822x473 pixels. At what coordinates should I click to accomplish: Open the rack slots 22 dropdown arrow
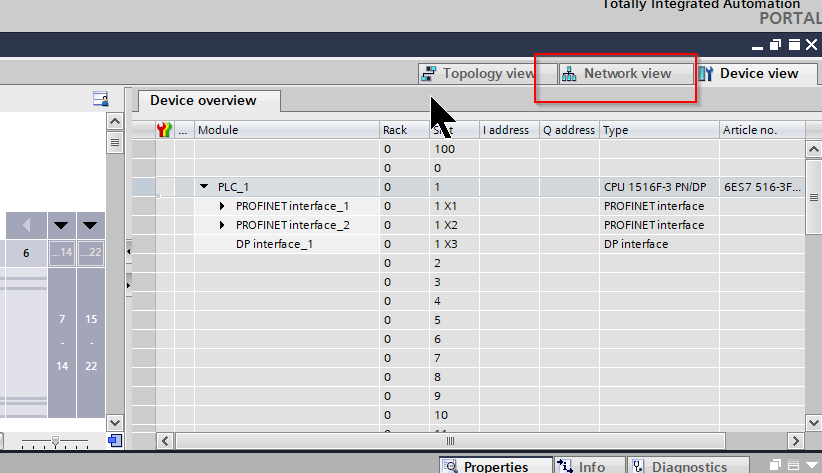click(90, 225)
